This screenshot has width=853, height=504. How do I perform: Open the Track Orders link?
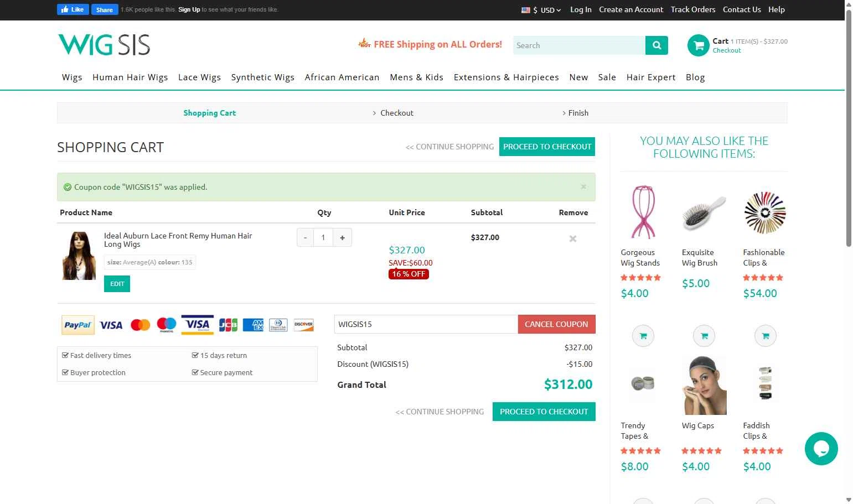(693, 9)
